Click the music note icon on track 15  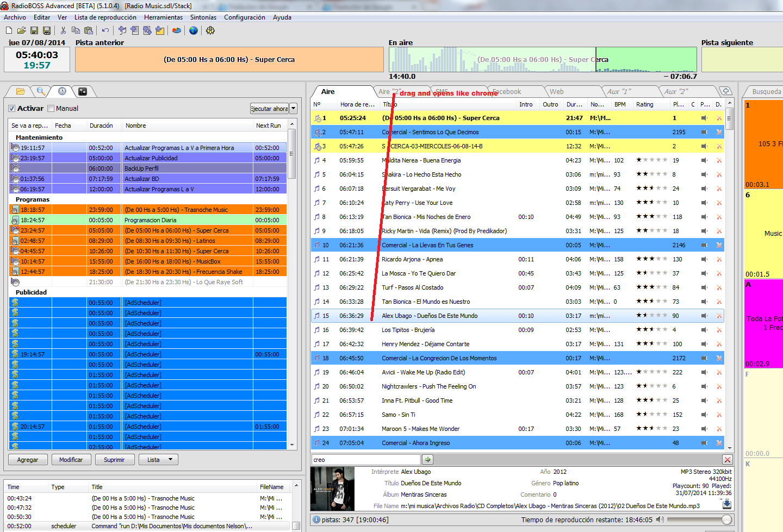click(x=317, y=316)
